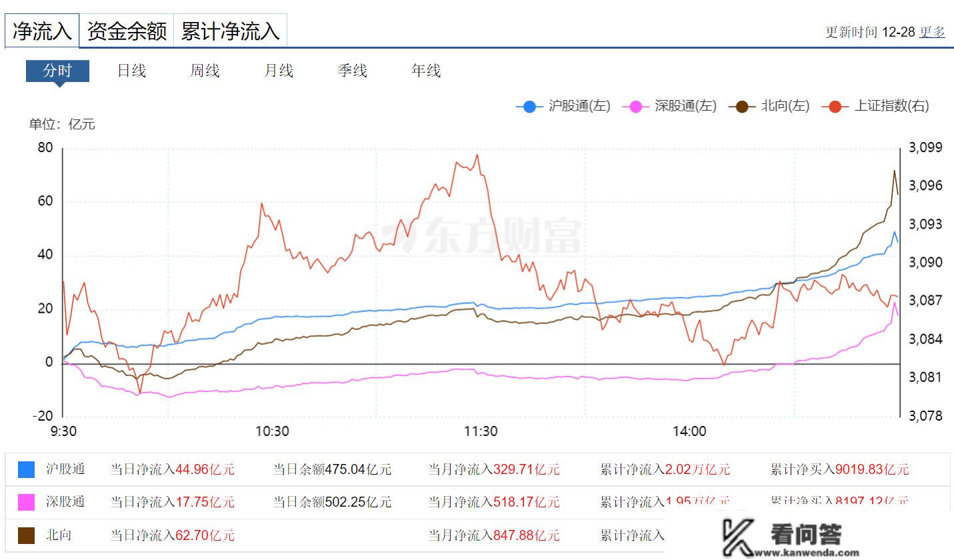Image resolution: width=954 pixels, height=560 pixels.
Task: Select the 周线 chart period
Action: tap(205, 71)
